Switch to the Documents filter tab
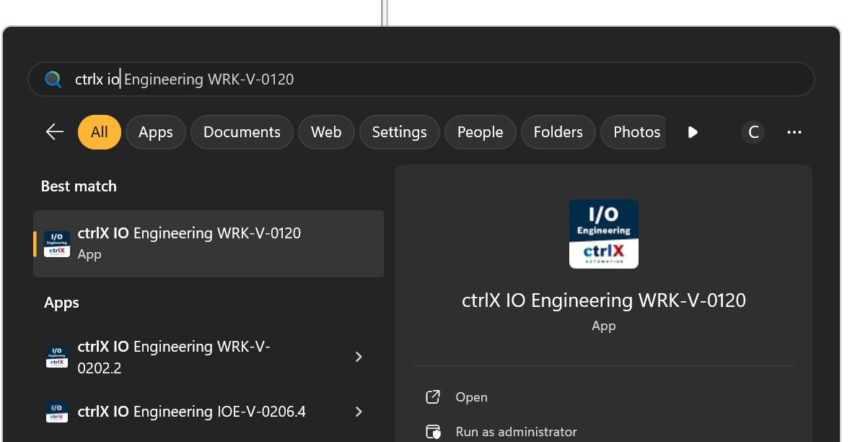The height and width of the screenshot is (442, 868). [242, 132]
